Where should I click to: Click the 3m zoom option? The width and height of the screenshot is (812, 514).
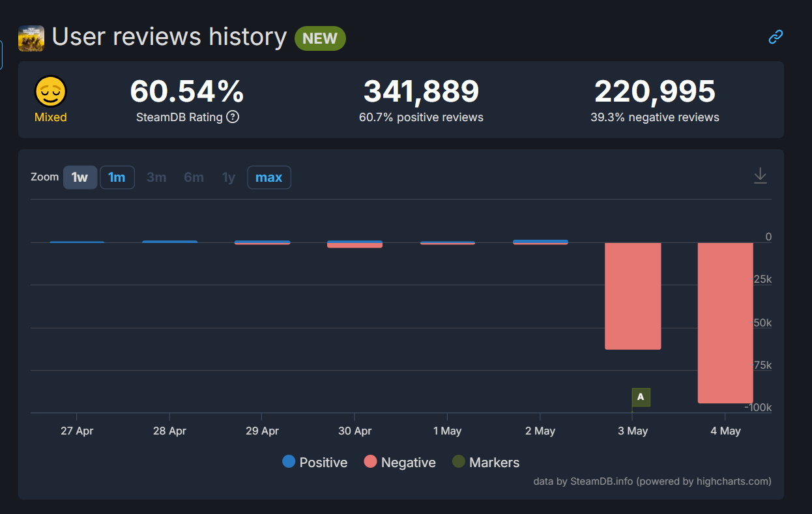click(x=156, y=177)
